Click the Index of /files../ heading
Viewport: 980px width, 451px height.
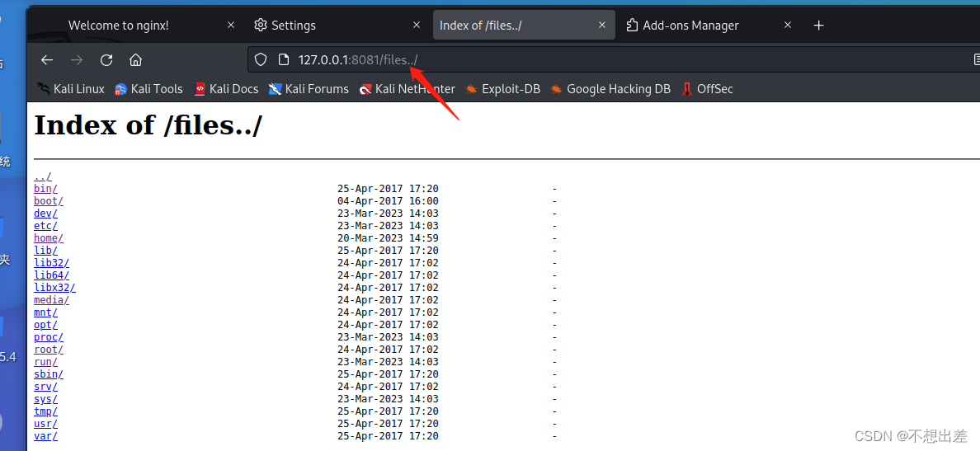click(148, 126)
